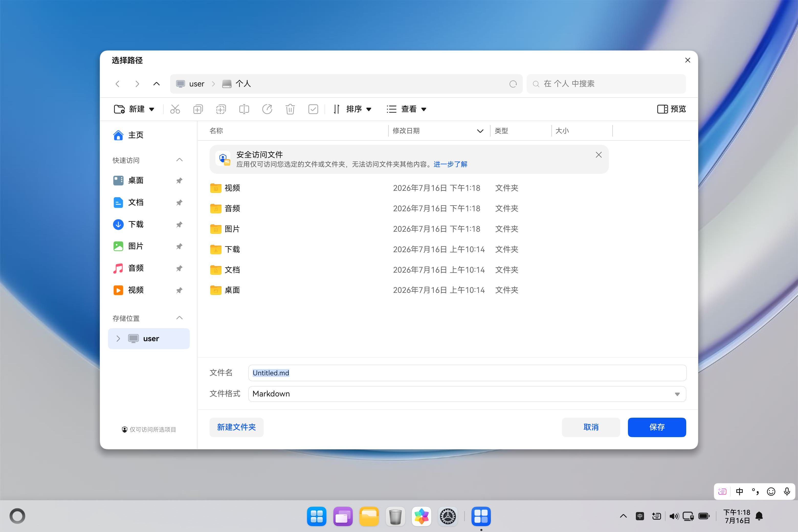Dismiss the 安全访问文件 notice banner
The image size is (798, 532).
(x=598, y=155)
